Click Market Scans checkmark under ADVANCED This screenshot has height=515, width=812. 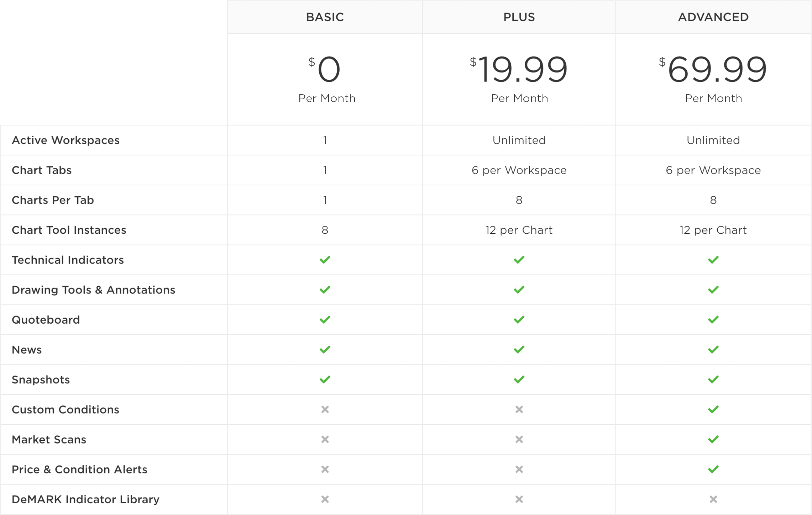tap(713, 439)
